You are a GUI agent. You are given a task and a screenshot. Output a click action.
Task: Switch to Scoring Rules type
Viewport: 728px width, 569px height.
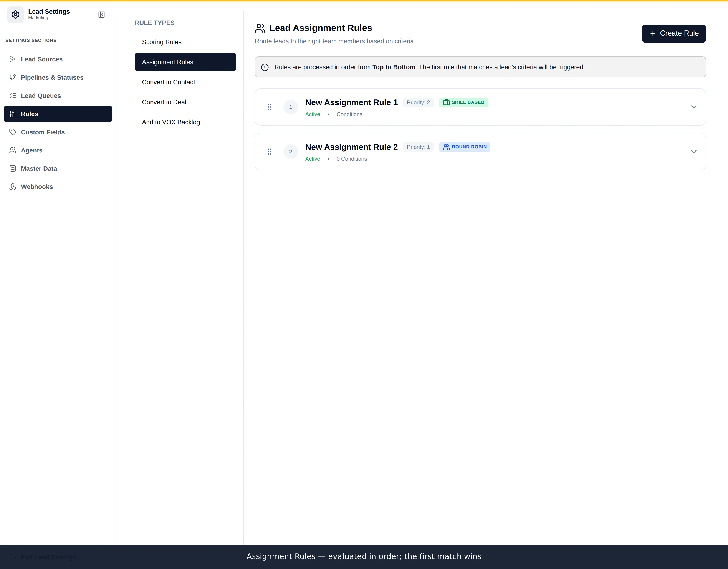pyautogui.click(x=185, y=42)
